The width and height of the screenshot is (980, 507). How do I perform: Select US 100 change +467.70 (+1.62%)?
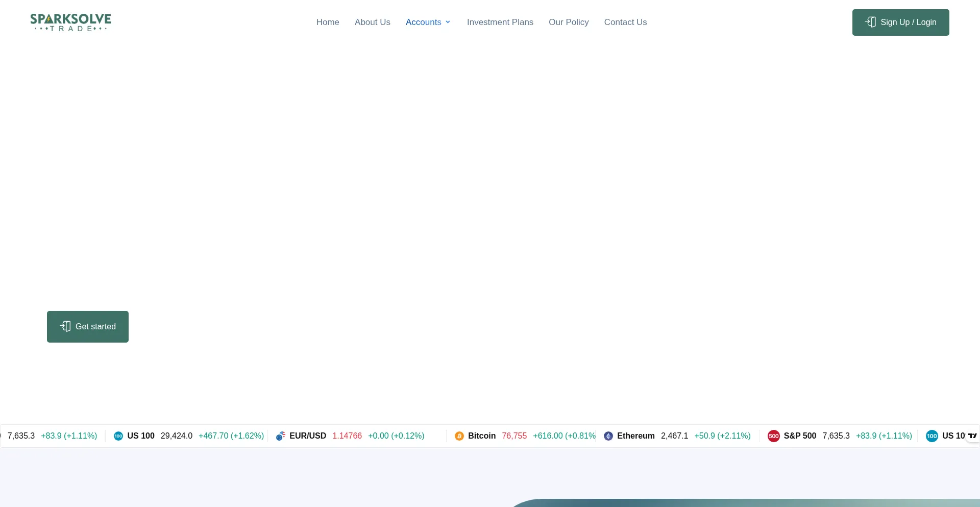click(x=231, y=436)
